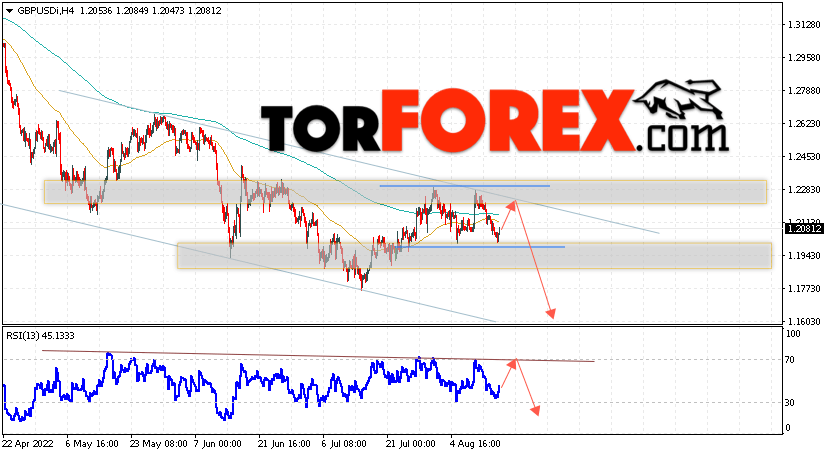This screenshot has height=455, width=828.
Task: Click the 7 Jun 00:00 time label
Action: click(x=218, y=444)
